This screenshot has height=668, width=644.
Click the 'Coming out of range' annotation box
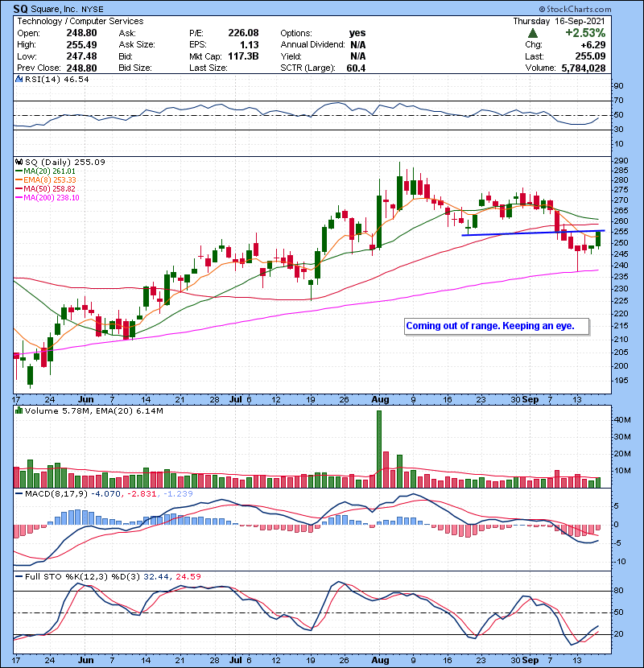click(x=497, y=326)
